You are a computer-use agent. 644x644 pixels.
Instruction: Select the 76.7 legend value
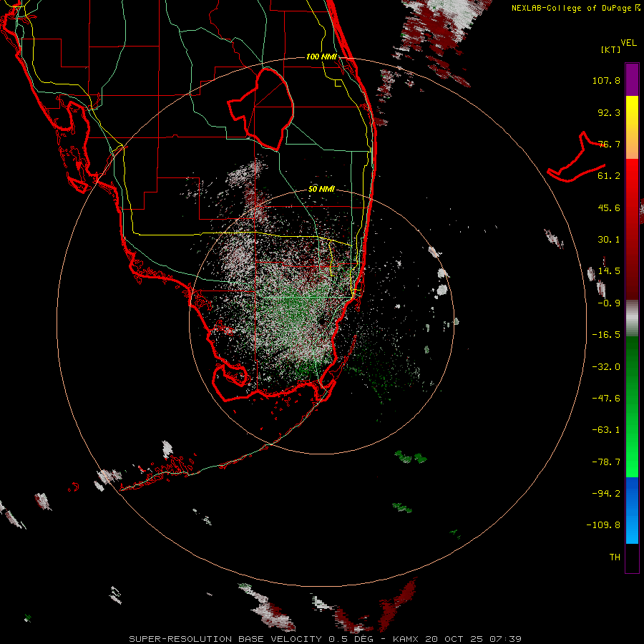click(x=609, y=144)
